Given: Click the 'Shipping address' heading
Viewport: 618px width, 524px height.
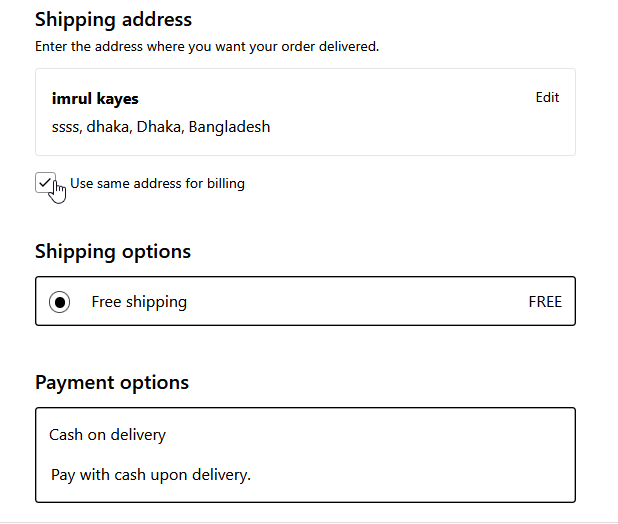Looking at the screenshot, I should tap(113, 19).
